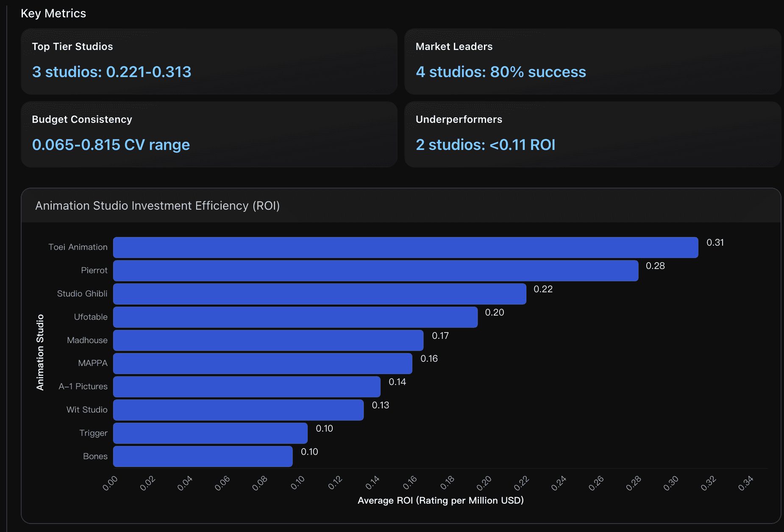Select the 0.28 value beside the Pierrot bar
This screenshot has width=784, height=532.
point(655,266)
